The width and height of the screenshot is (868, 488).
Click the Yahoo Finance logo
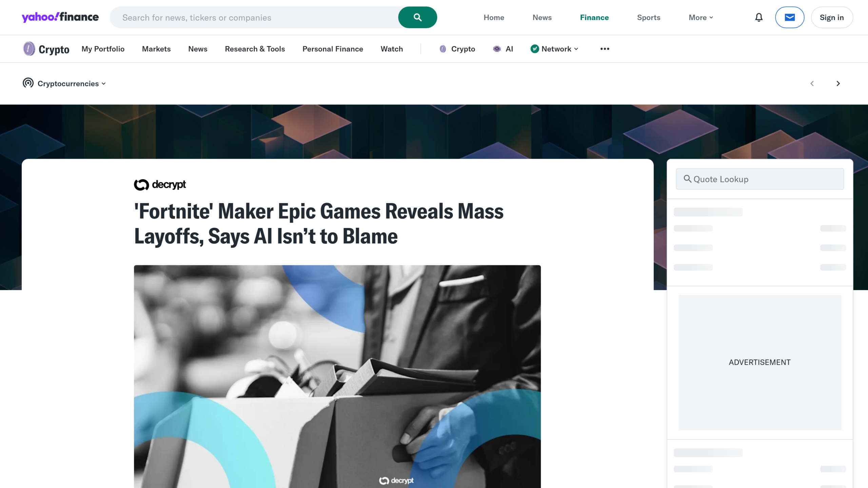tap(60, 17)
